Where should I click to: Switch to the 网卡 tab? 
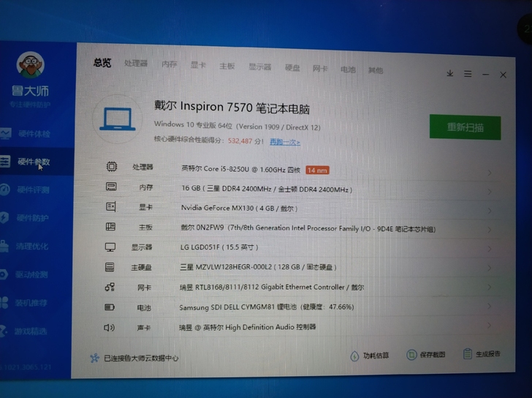tap(320, 69)
